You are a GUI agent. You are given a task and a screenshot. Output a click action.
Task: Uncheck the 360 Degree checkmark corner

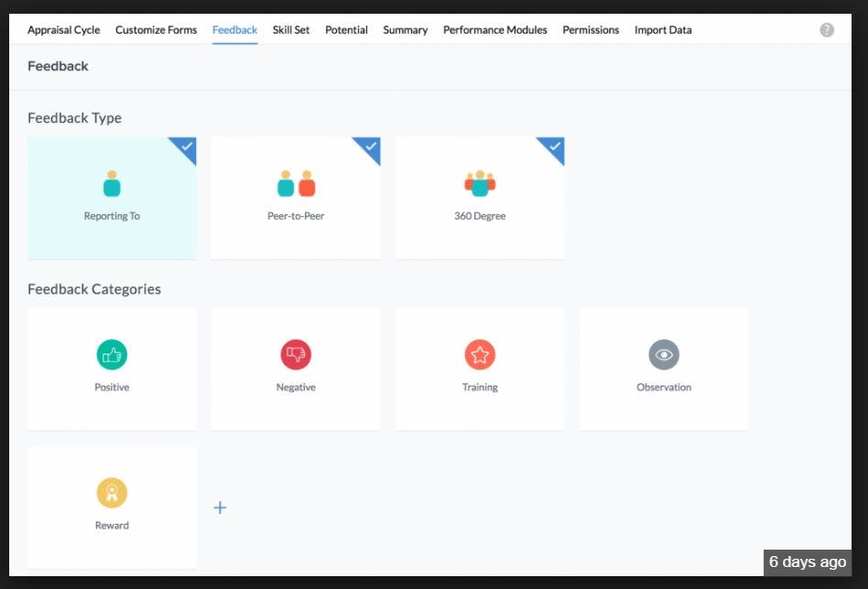(x=554, y=147)
